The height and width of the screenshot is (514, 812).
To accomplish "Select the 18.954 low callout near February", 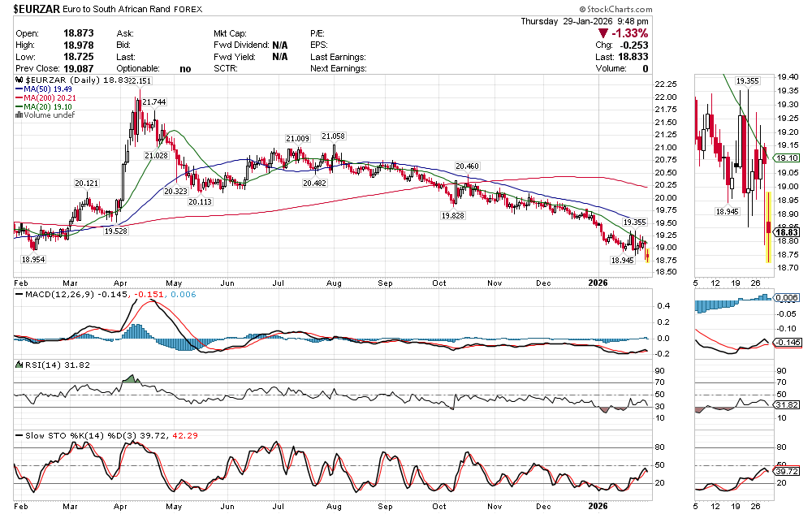I will point(32,258).
